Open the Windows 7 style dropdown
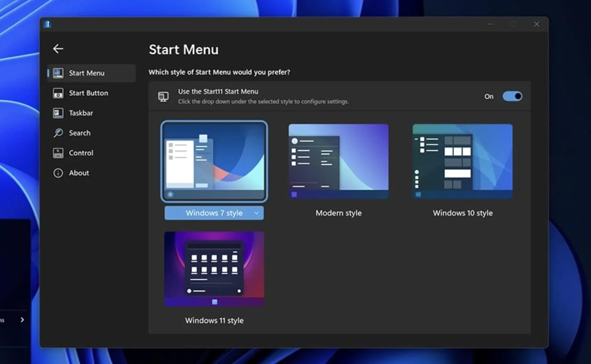Image resolution: width=591 pixels, height=364 pixels. [214, 213]
